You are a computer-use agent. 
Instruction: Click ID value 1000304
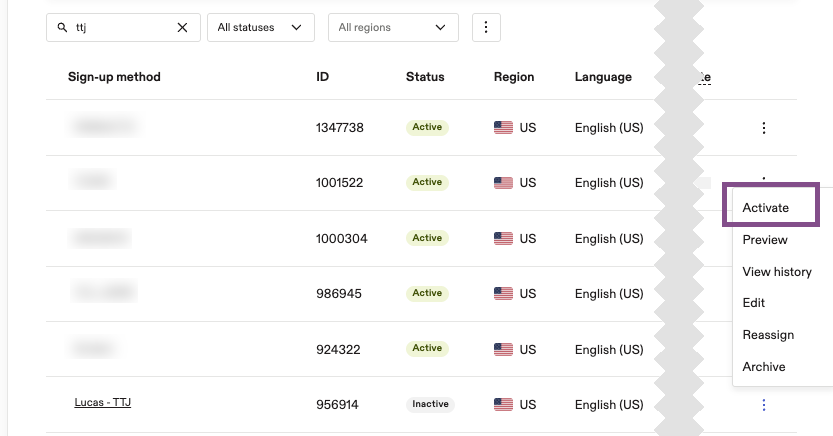[342, 238]
